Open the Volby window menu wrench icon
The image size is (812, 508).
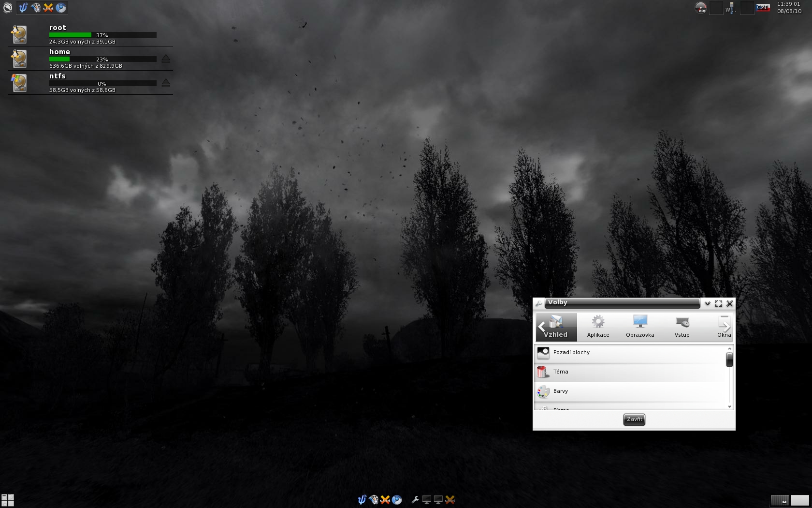(538, 303)
